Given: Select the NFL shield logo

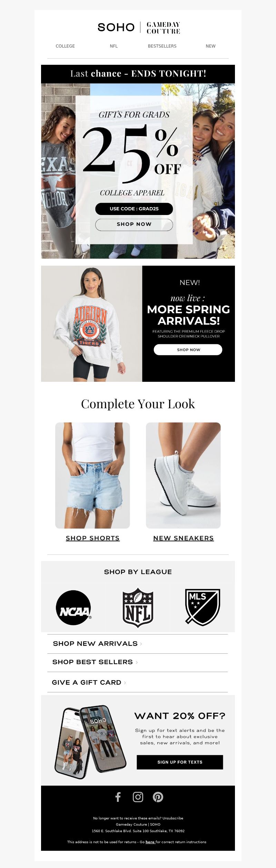Looking at the screenshot, I should tap(138, 608).
